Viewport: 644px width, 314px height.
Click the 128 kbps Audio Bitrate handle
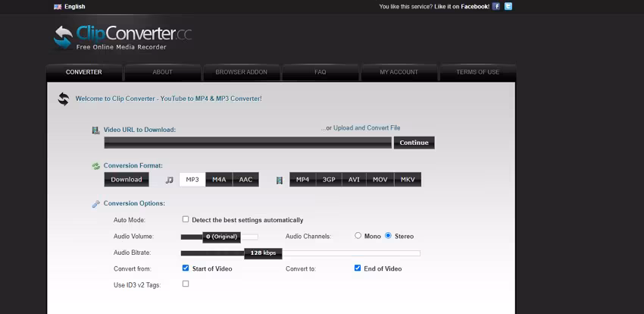pyautogui.click(x=263, y=253)
